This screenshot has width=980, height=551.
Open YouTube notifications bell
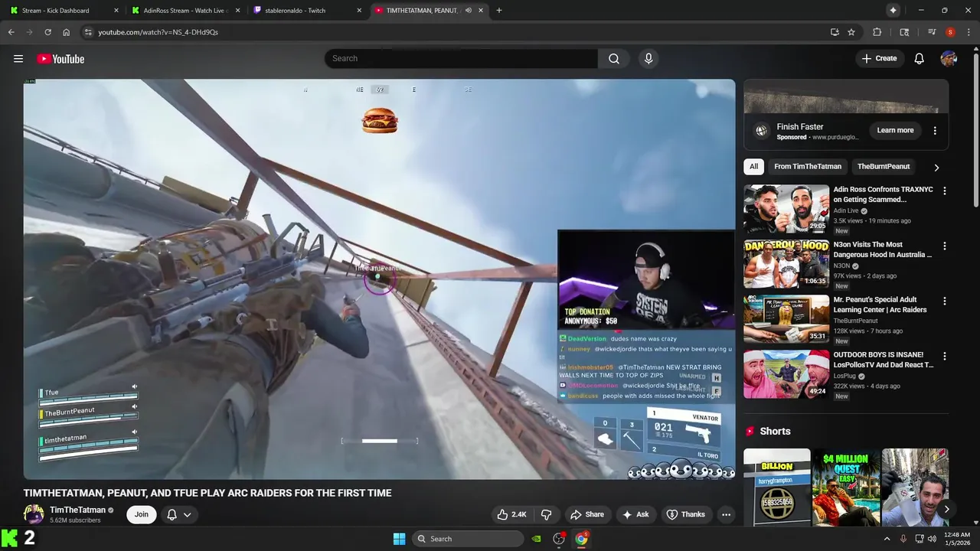coord(920,59)
